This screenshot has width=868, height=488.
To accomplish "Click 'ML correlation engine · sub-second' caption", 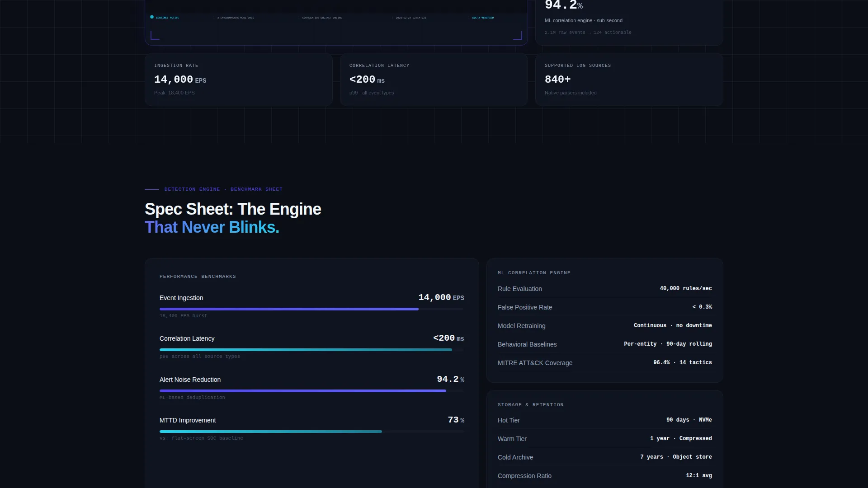I will 583,20.
